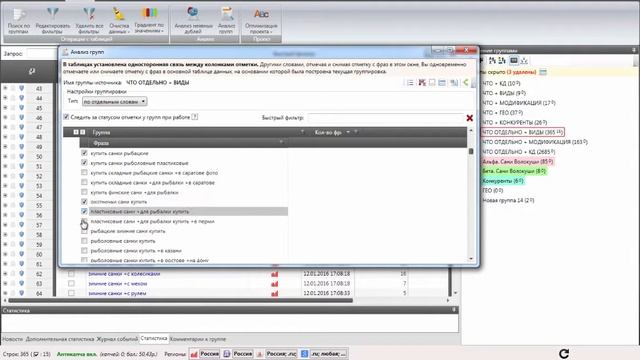Open Очистка данных broom tool
Viewport: 640px width, 360px height.
click(119, 21)
